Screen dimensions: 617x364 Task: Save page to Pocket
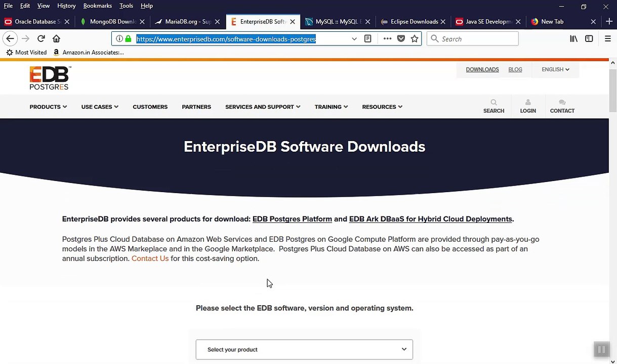401,39
